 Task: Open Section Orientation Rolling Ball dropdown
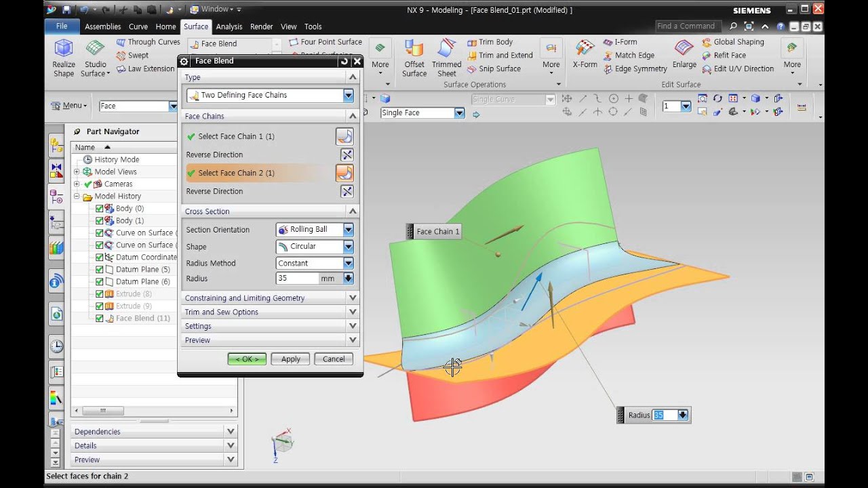pyautogui.click(x=315, y=230)
